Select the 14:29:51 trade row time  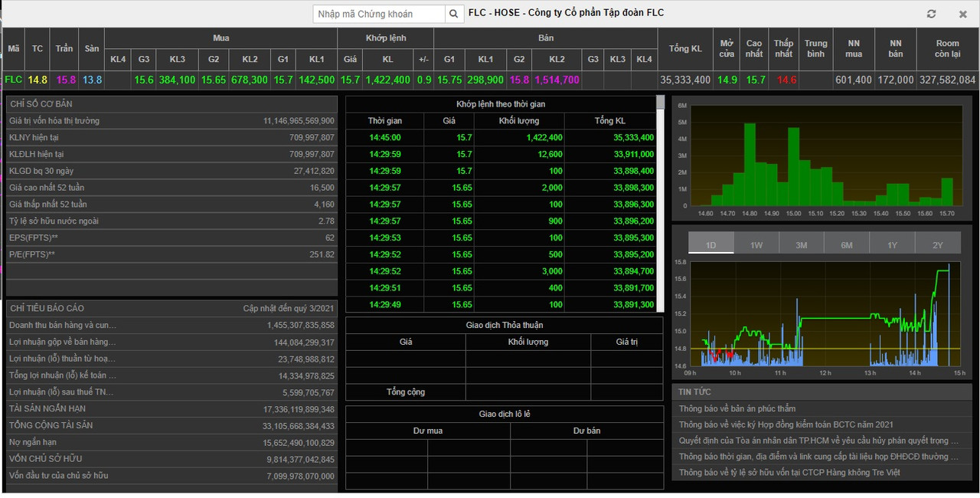tap(384, 288)
